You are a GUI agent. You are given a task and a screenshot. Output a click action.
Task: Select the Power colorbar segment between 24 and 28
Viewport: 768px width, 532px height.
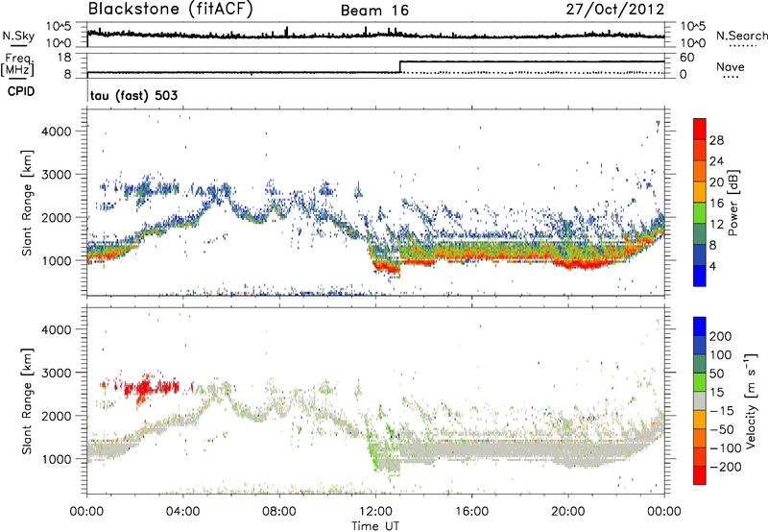click(x=700, y=151)
